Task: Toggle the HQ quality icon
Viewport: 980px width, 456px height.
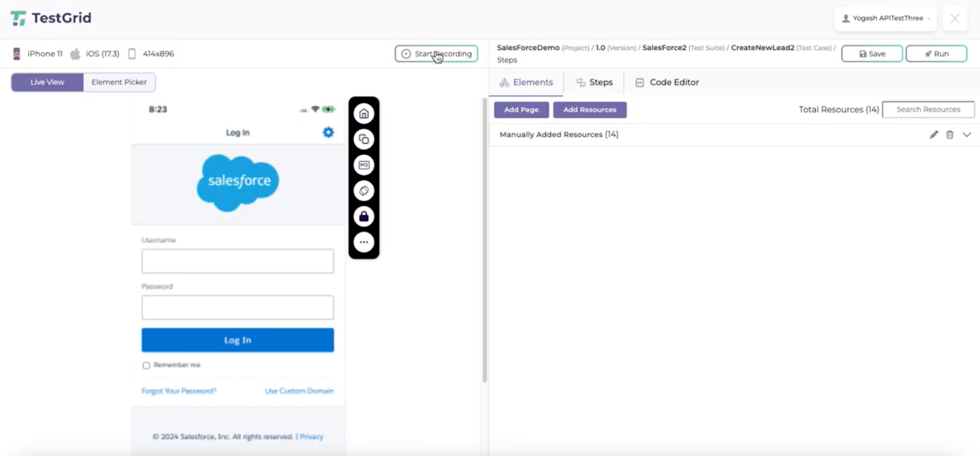Action: [x=364, y=165]
